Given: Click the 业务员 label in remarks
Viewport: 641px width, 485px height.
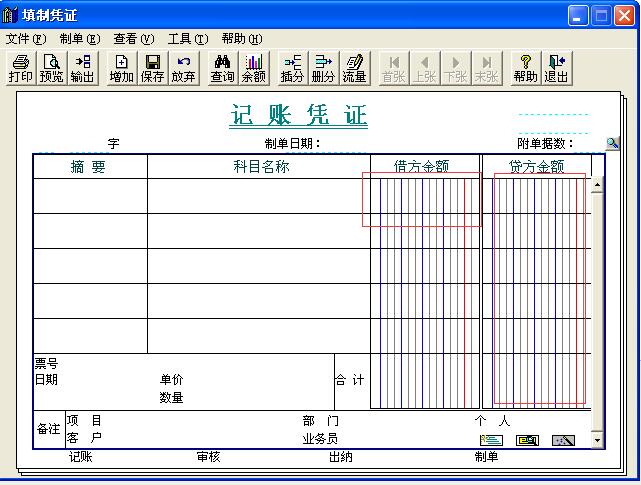Looking at the screenshot, I should (x=320, y=439).
